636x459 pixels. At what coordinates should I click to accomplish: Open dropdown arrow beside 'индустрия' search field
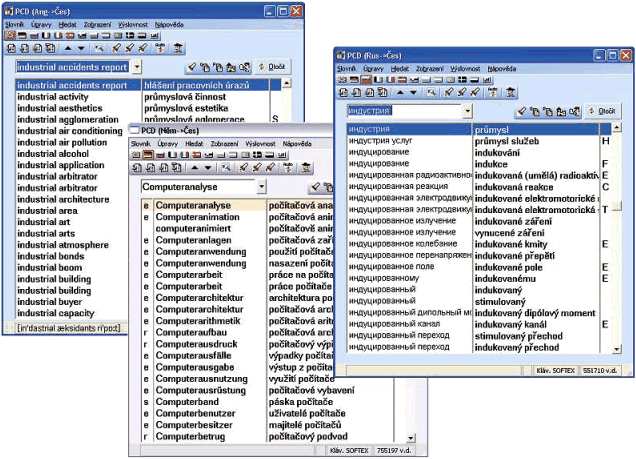pos(468,111)
